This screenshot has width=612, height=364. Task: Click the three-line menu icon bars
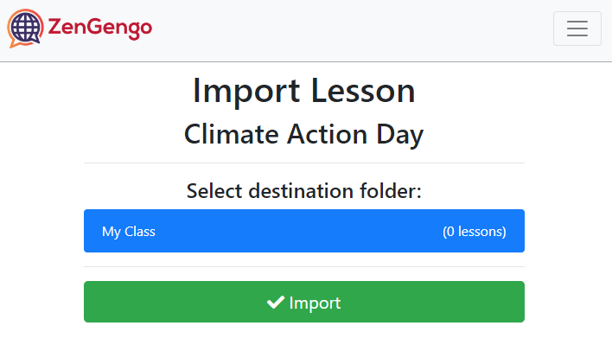tap(577, 29)
